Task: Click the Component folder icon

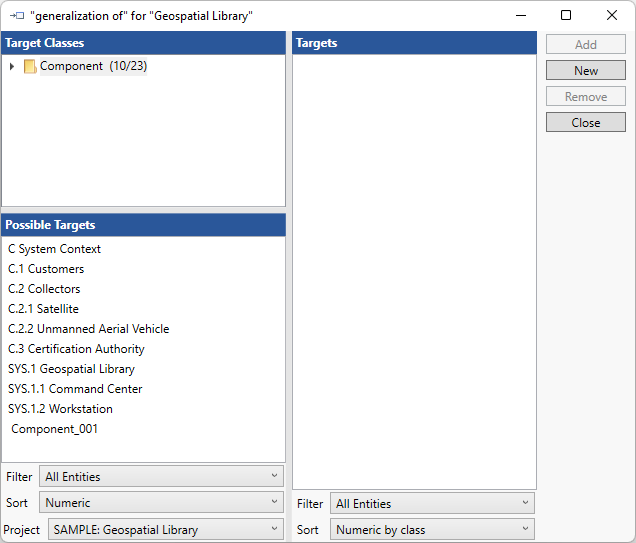Action: click(30, 67)
